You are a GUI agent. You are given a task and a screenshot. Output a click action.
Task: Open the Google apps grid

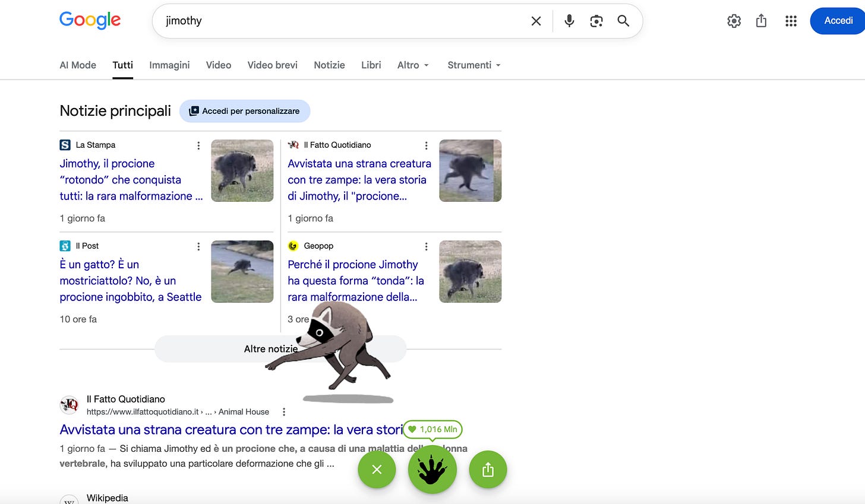791,21
